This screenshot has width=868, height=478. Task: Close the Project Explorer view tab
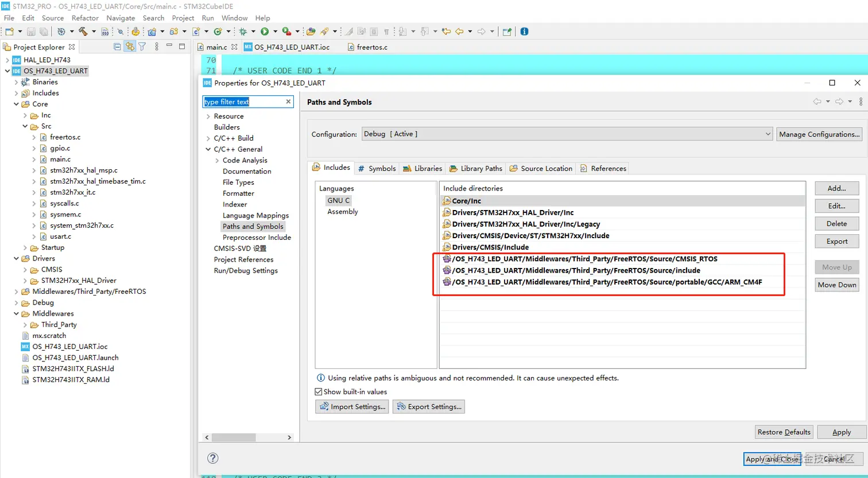point(72,47)
